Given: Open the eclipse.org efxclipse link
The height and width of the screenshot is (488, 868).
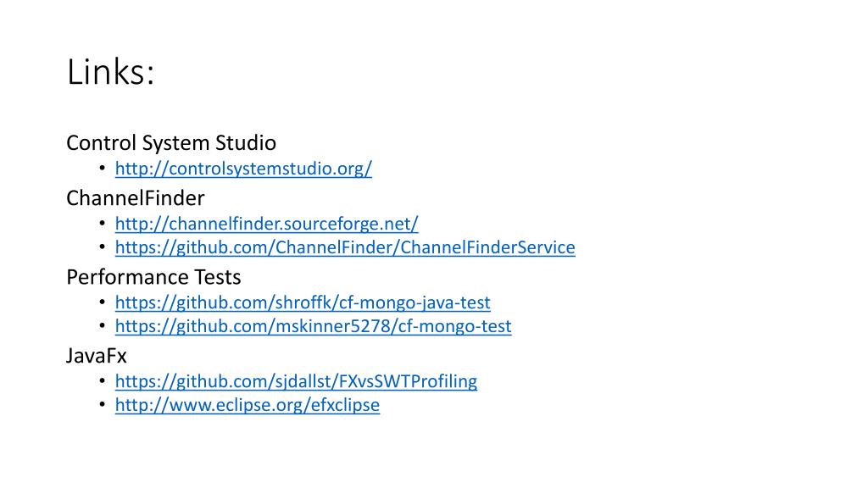Looking at the screenshot, I should point(247,405).
